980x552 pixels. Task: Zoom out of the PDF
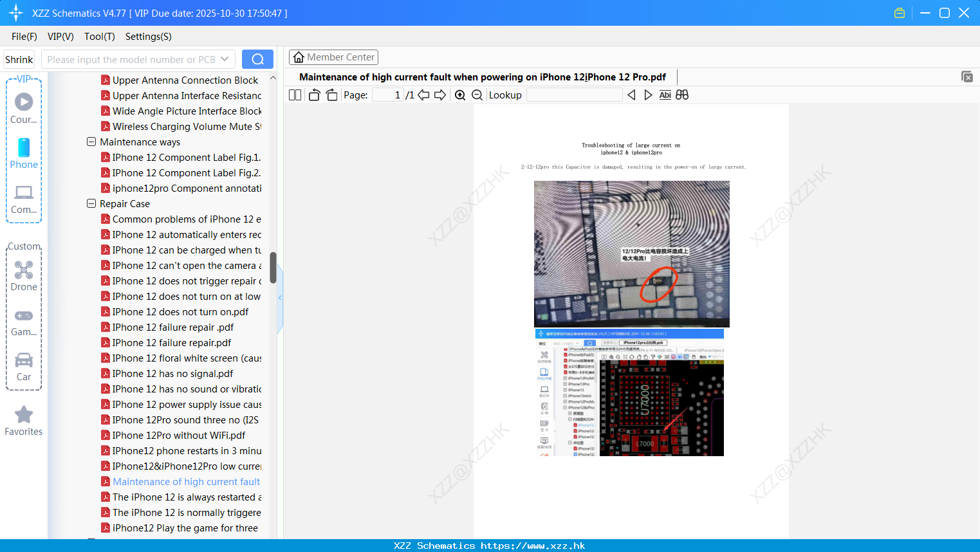(477, 95)
